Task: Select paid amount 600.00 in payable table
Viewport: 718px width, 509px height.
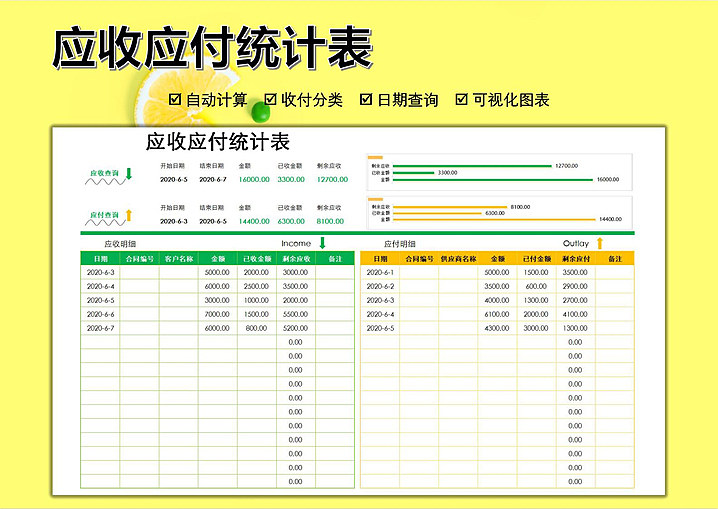Action: pyautogui.click(x=536, y=286)
